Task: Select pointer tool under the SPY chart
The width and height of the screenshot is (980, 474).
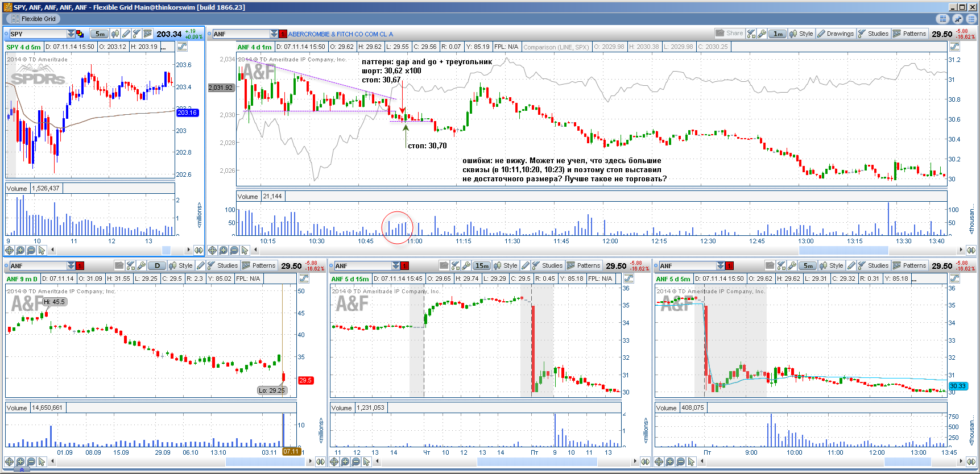Action: coord(42,250)
